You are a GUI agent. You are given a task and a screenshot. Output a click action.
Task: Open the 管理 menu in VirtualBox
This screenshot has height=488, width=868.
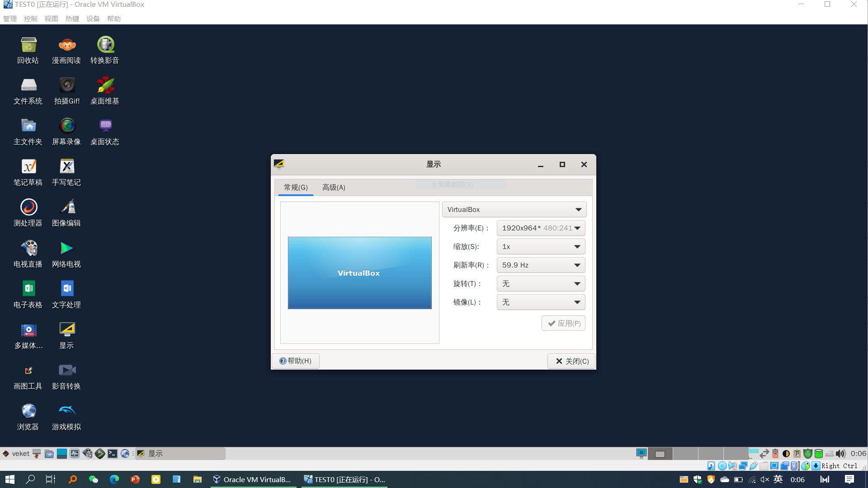coord(10,19)
